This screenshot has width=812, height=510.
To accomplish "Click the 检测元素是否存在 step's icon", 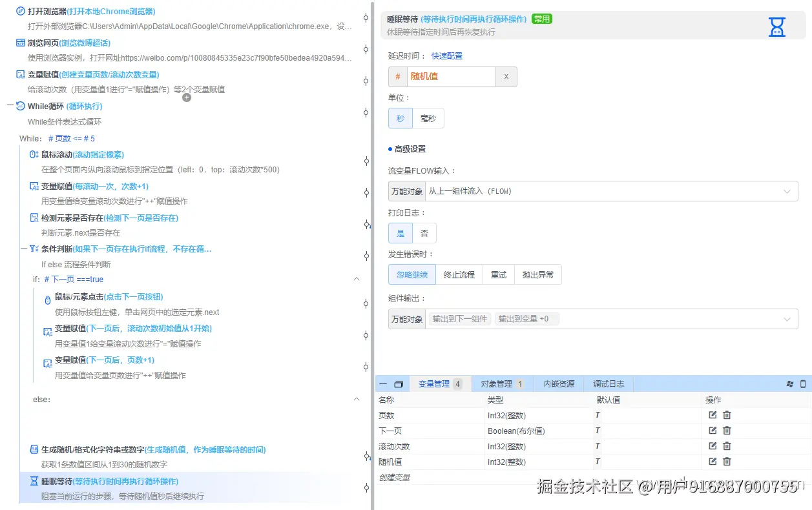I will [x=34, y=218].
